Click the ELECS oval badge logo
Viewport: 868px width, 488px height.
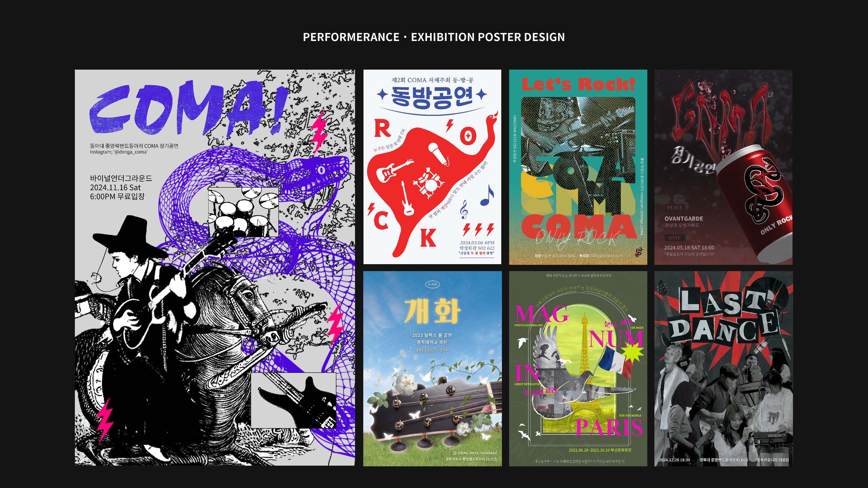pos(432,284)
